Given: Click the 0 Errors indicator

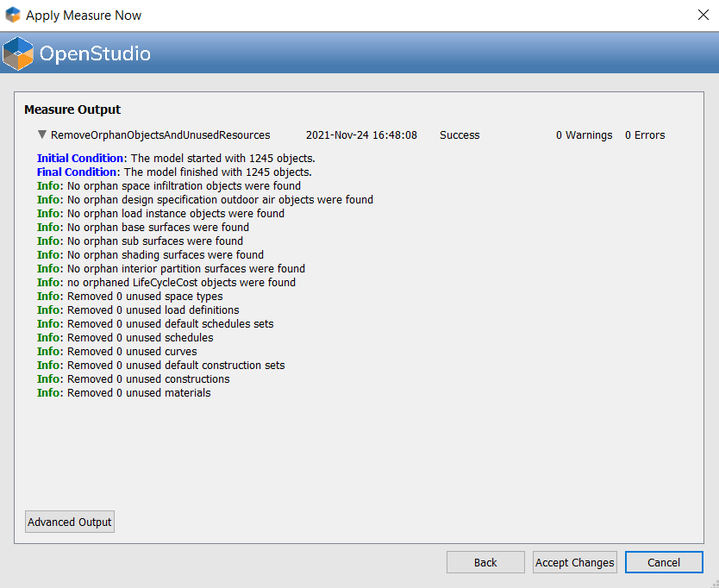Looking at the screenshot, I should pos(645,135).
